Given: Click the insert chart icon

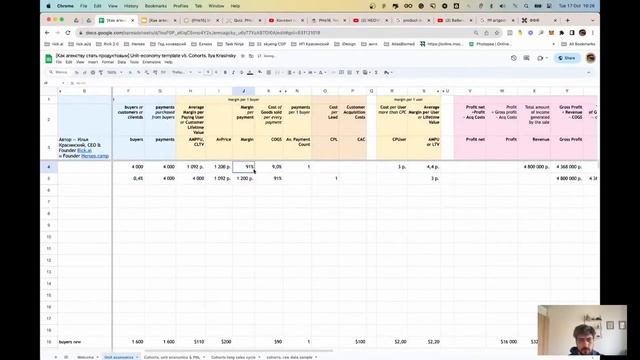Looking at the screenshot, I should point(349,72).
